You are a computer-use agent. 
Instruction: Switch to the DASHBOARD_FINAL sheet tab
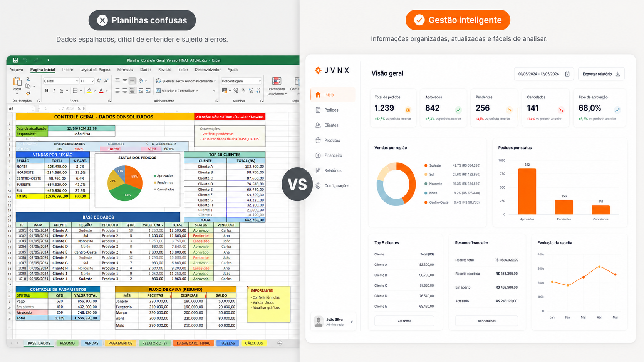click(193, 343)
